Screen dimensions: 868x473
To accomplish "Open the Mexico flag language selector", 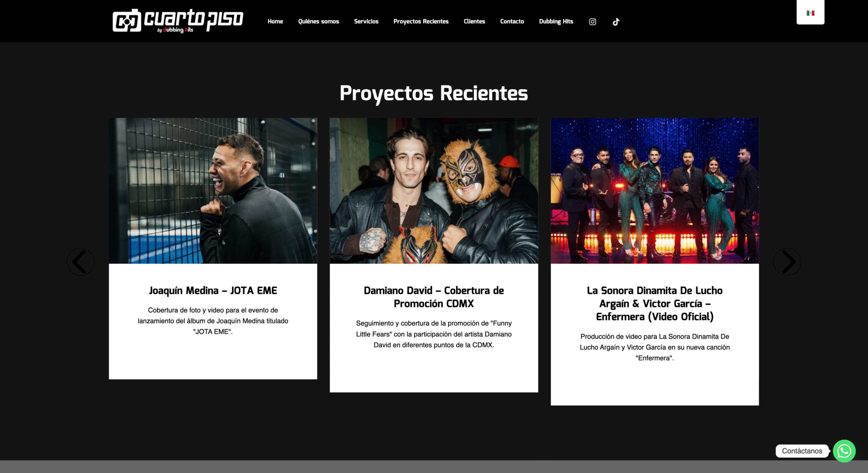I will [x=810, y=13].
